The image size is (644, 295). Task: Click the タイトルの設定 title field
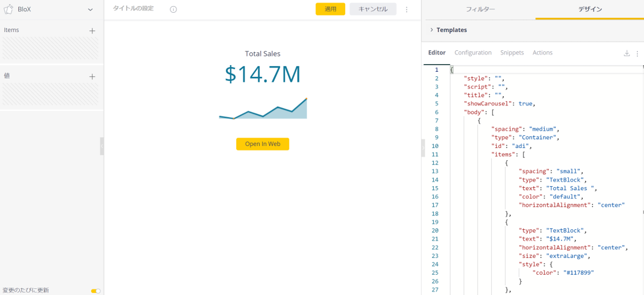pos(133,9)
